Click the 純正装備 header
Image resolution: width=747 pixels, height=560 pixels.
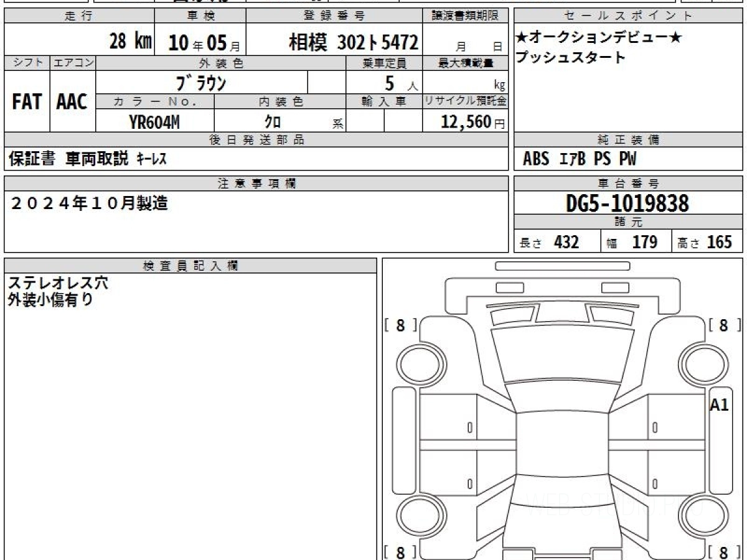(x=628, y=140)
